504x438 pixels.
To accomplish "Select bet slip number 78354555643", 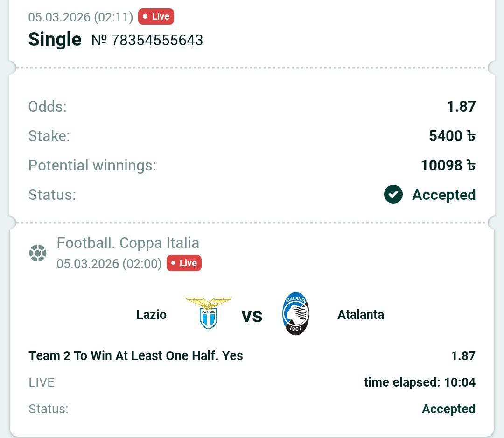I will click(147, 40).
